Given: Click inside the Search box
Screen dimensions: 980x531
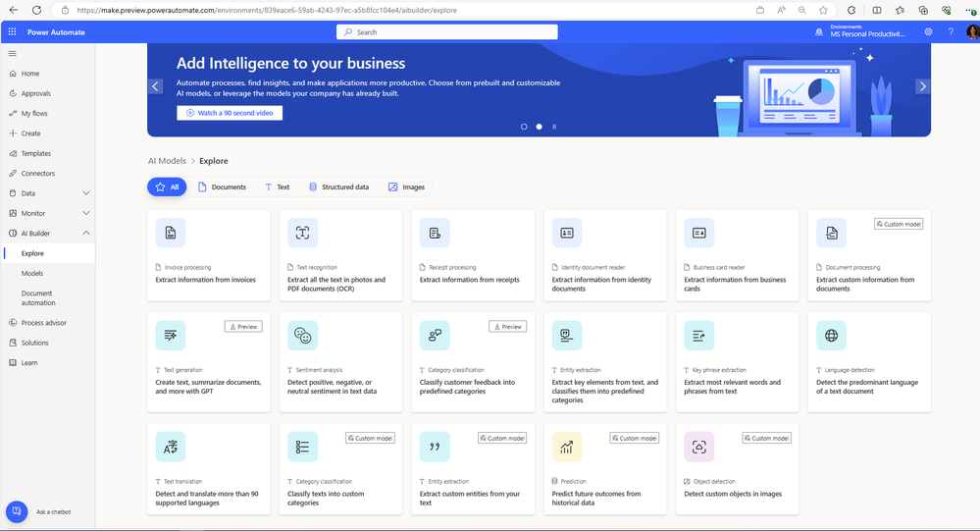Looking at the screenshot, I should click(x=447, y=31).
